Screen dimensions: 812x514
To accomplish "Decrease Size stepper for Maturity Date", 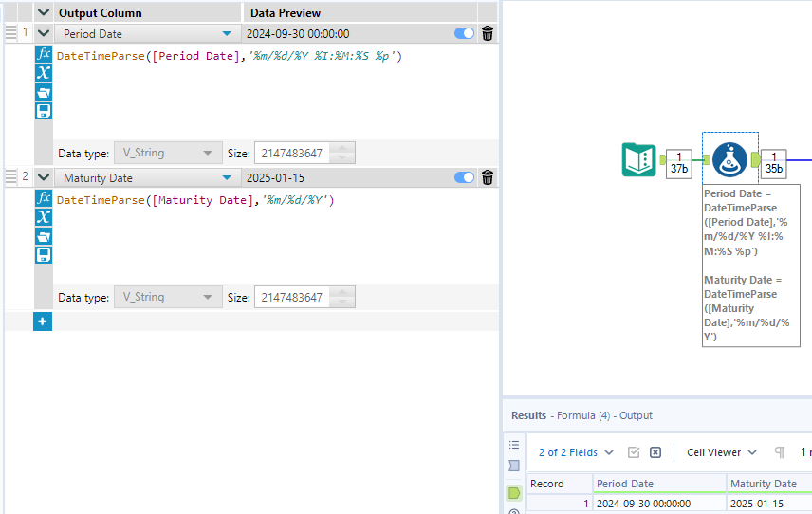I will [x=342, y=303].
